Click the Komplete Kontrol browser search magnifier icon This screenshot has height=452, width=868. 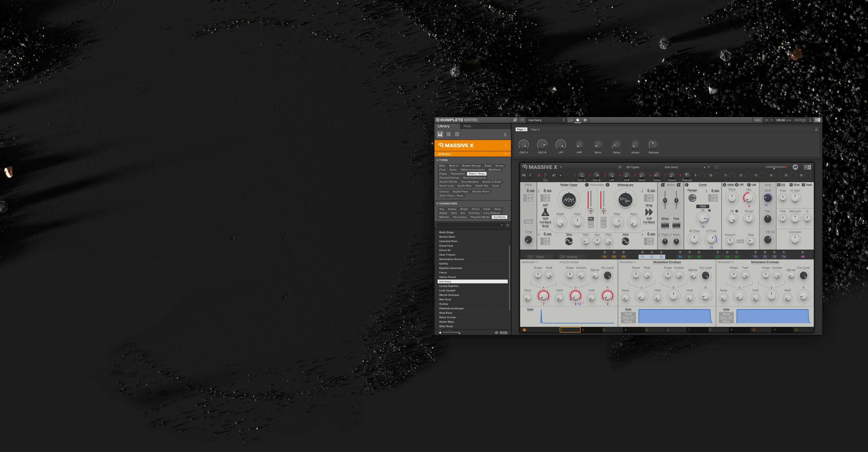click(x=515, y=120)
